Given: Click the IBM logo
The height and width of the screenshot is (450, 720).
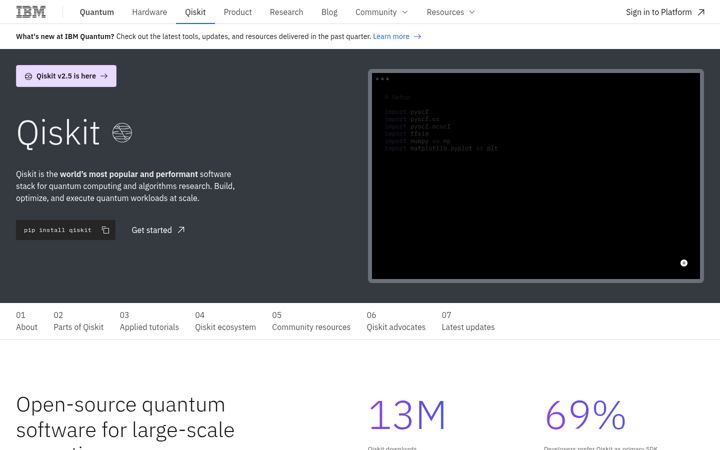Looking at the screenshot, I should pos(31,12).
